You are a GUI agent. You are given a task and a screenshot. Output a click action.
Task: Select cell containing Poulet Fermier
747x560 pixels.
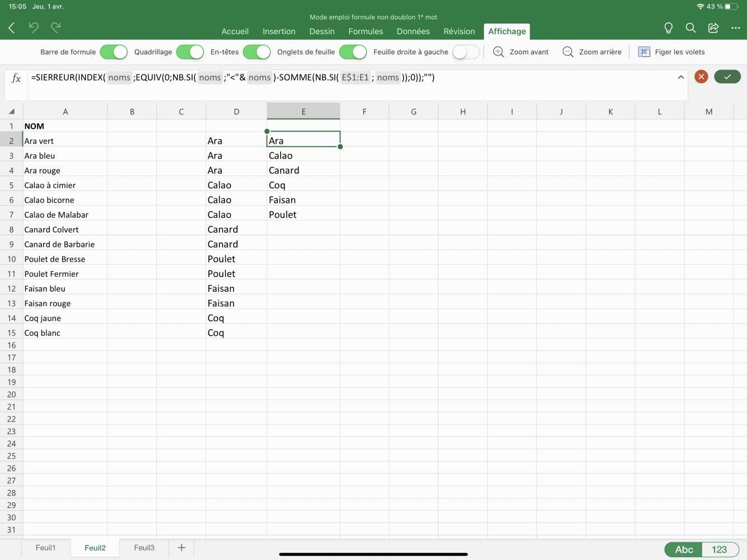(65, 273)
